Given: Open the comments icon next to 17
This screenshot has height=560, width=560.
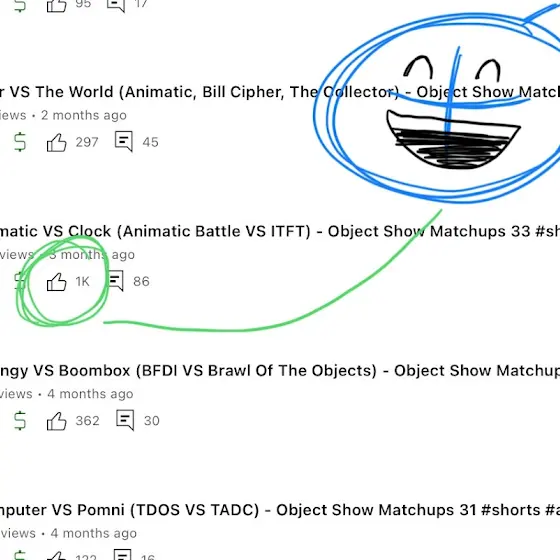Looking at the screenshot, I should coord(116,5).
